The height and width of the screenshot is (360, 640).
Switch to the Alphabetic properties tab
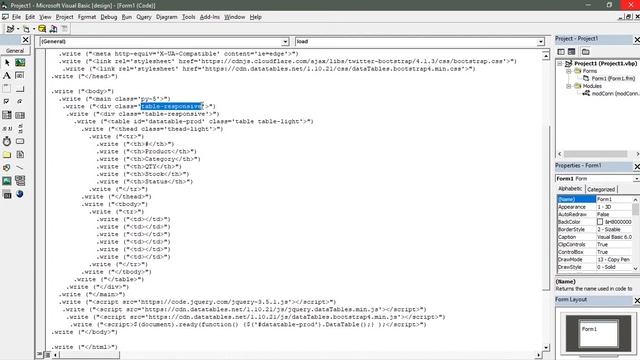(x=570, y=189)
